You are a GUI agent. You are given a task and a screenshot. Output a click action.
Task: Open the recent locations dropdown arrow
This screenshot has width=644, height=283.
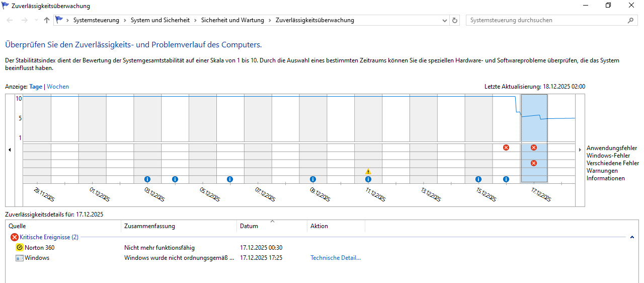tap(36, 21)
